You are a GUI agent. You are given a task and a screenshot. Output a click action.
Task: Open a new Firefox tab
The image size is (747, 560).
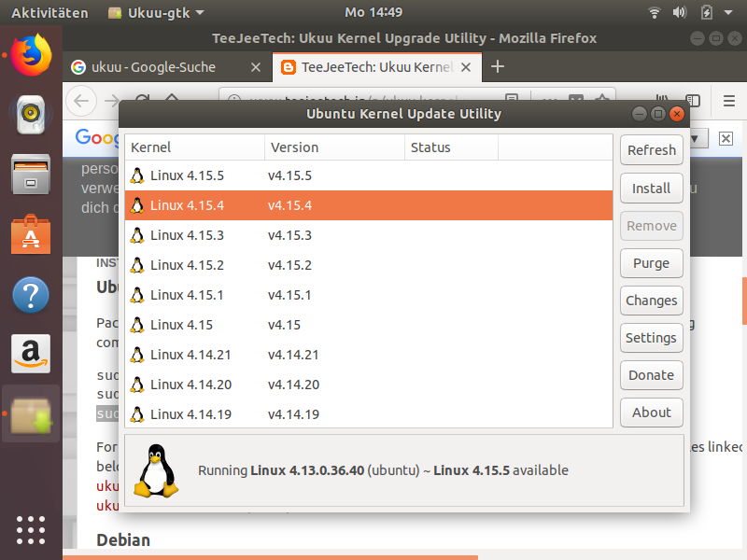(x=498, y=66)
